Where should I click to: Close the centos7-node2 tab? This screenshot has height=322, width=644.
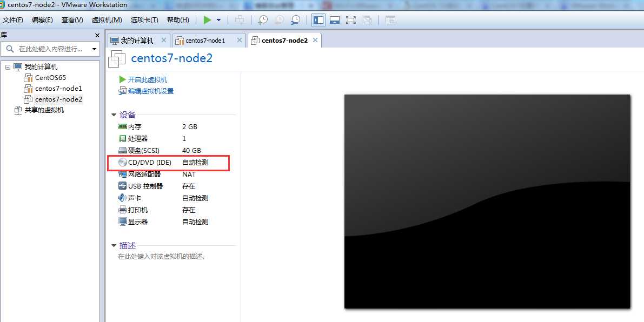point(315,40)
